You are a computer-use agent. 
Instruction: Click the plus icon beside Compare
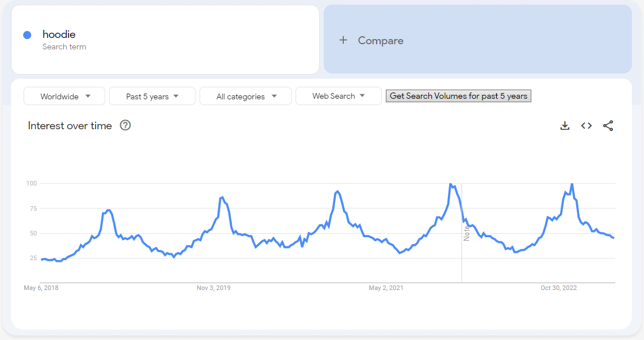click(x=343, y=40)
